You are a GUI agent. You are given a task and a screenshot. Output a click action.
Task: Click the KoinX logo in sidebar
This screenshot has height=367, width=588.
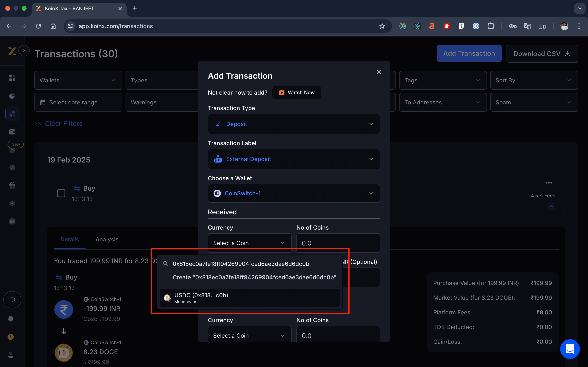coord(12,51)
